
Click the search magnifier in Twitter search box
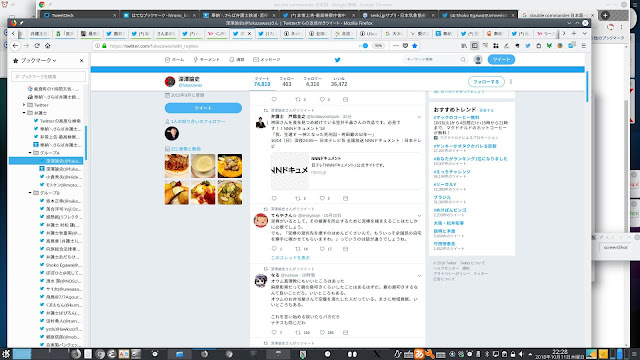[x=463, y=60]
